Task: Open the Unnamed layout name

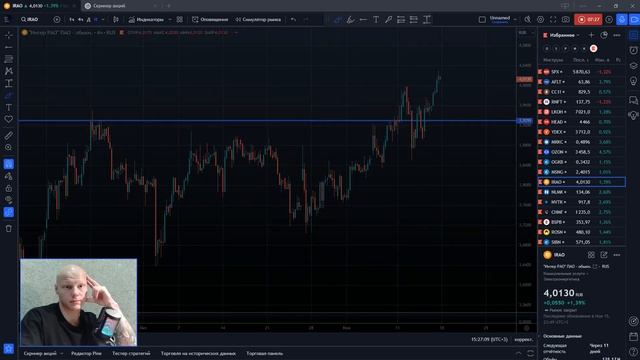Action: click(x=500, y=19)
